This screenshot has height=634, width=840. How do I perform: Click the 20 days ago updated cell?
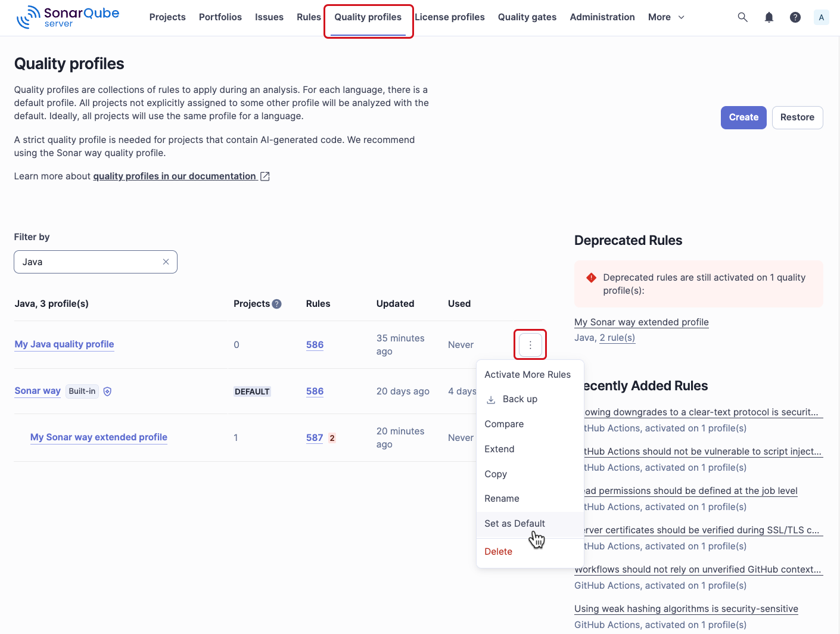403,391
